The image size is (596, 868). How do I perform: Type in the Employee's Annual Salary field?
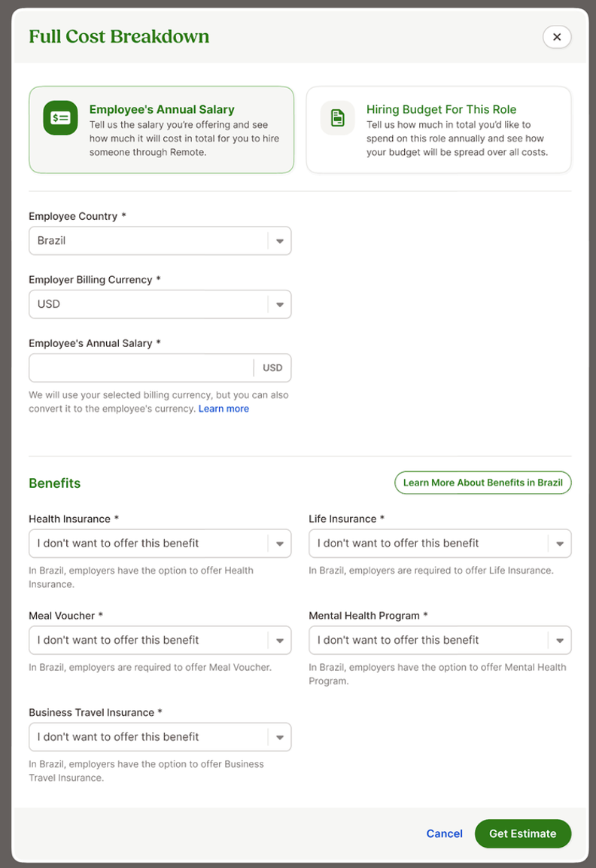141,368
